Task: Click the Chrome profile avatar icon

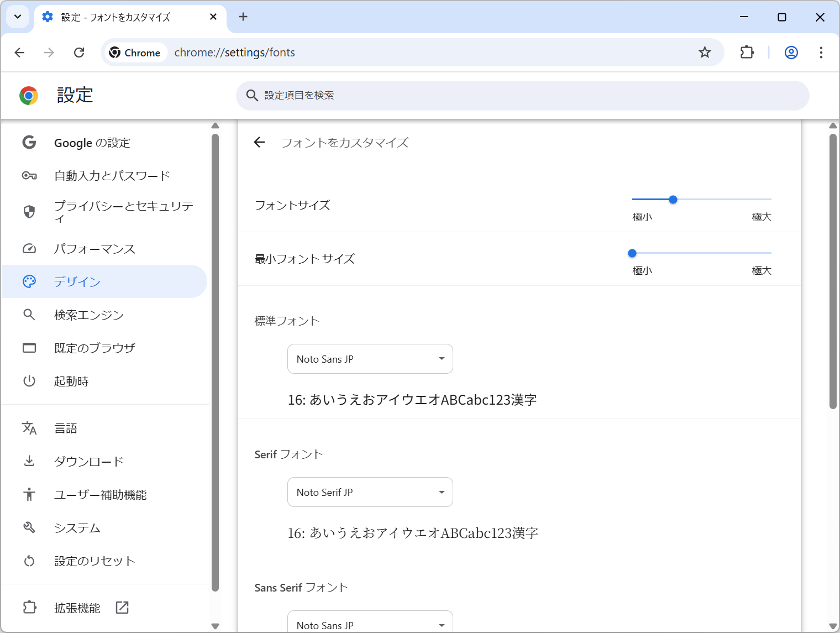Action: [791, 53]
